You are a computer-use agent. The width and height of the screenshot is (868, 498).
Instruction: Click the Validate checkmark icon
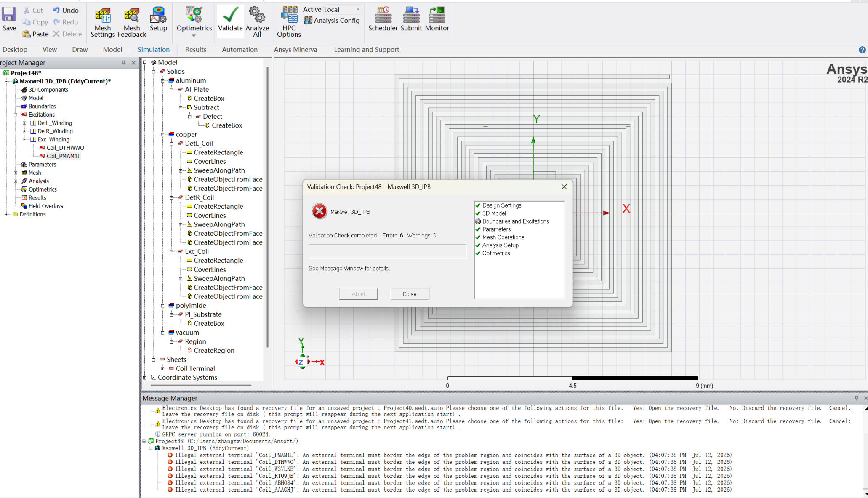tap(230, 15)
